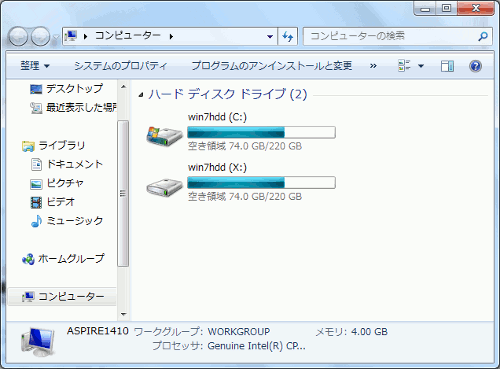Select the win7hdd (X:) drive icon

(x=164, y=187)
